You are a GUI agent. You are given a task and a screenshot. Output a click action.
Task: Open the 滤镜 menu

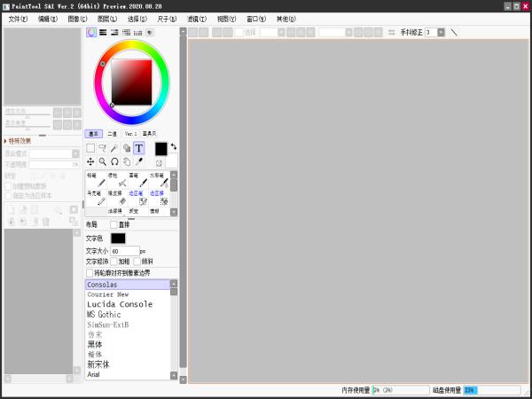(197, 19)
